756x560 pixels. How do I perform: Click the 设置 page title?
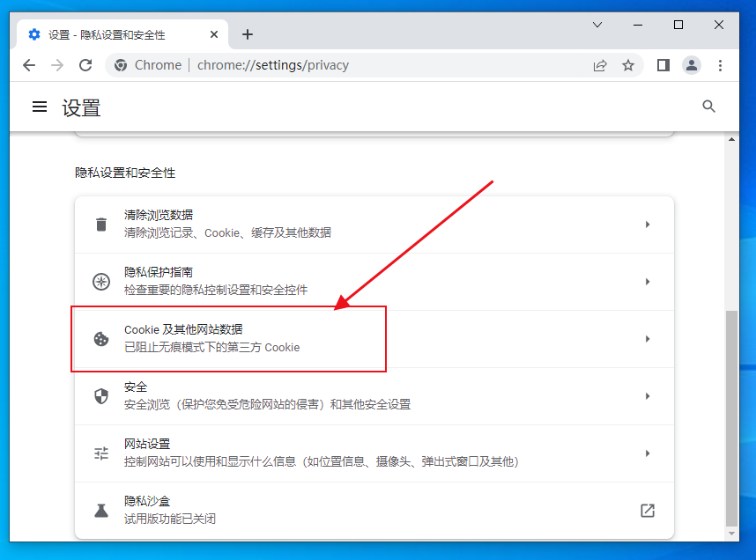pos(81,108)
